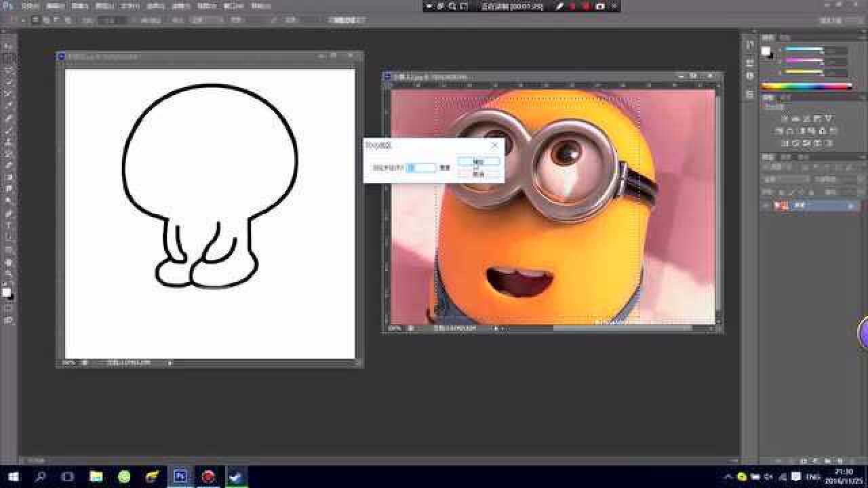Open Task View on the taskbar
This screenshot has height=488, width=868.
(68, 476)
